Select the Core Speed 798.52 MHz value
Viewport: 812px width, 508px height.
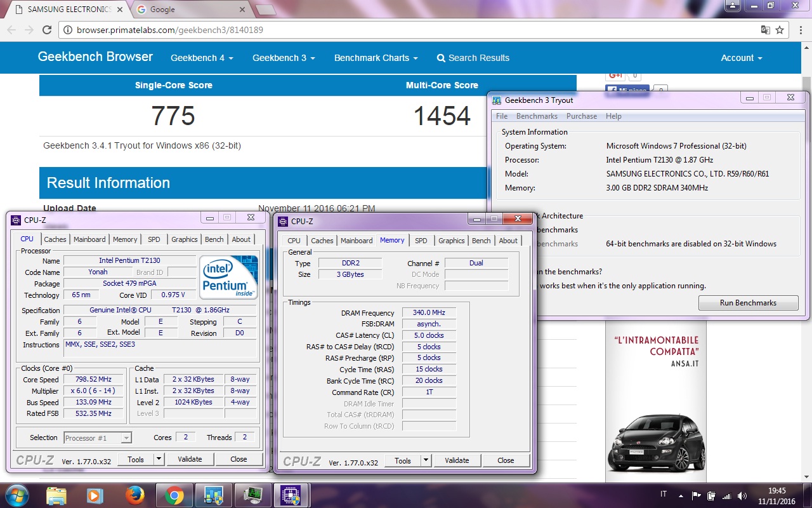93,380
